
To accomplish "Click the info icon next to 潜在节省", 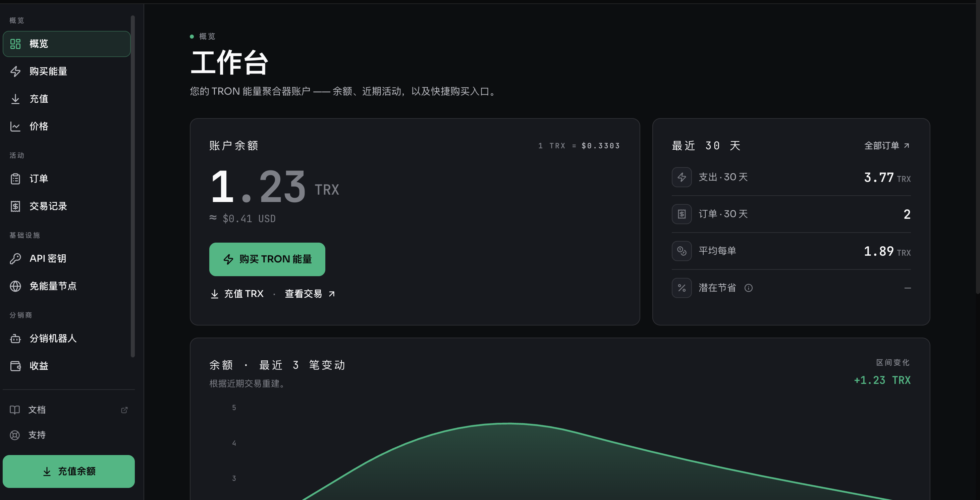I will 748,288.
